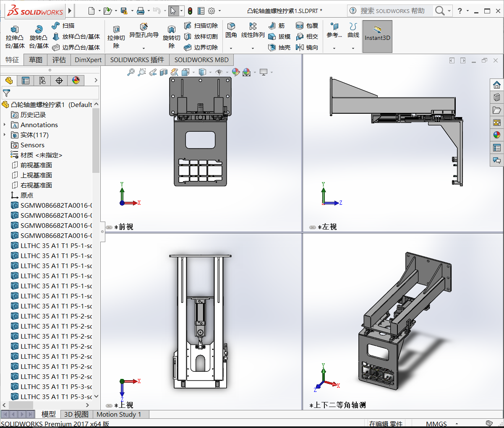The width and height of the screenshot is (504, 428).
Task: Click the MMGS unit system in status bar
Action: [x=436, y=424]
